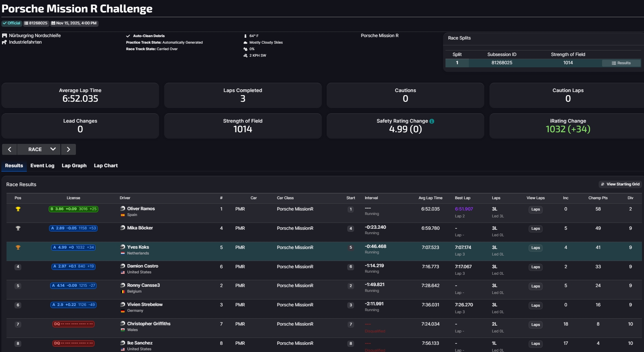This screenshot has height=352, width=644.
Task: Click the previous session chevron arrow
Action: click(x=9, y=149)
